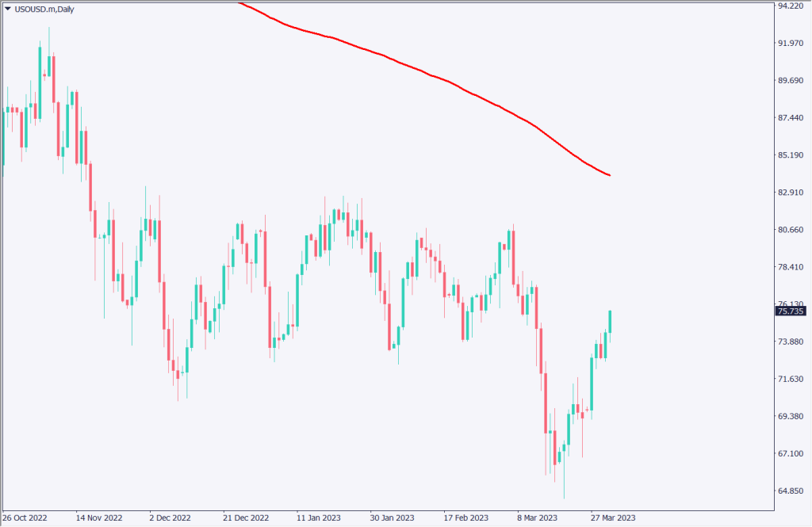Choose the 17 Feb 2023 date marker
The image size is (812, 527).
pos(465,517)
